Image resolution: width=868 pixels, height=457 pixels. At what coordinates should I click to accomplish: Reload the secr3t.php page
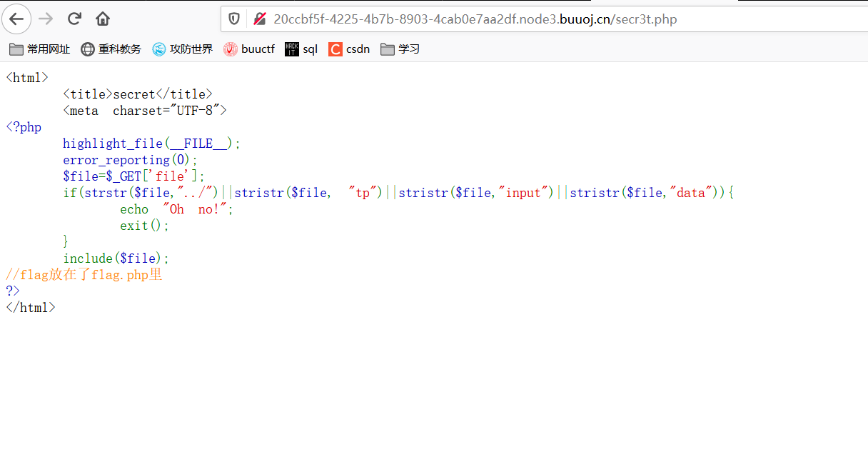[74, 19]
